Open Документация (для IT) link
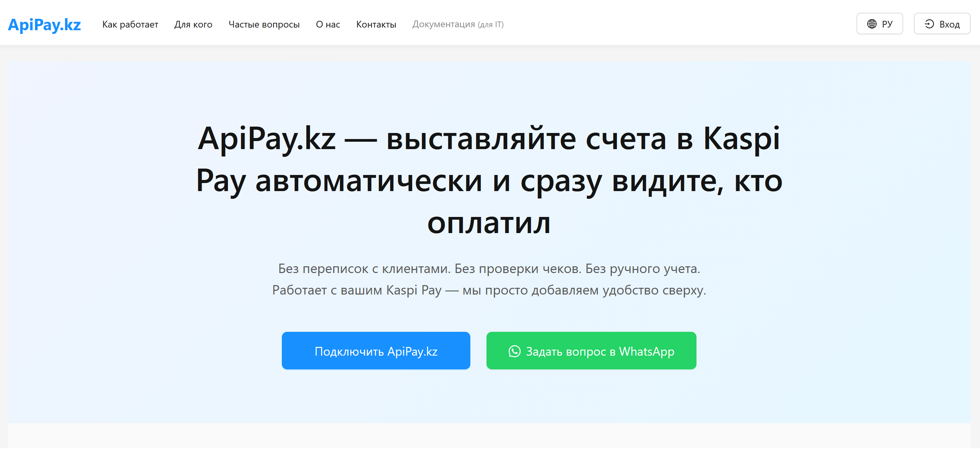Screen dimensions: 980x449 tap(458, 25)
